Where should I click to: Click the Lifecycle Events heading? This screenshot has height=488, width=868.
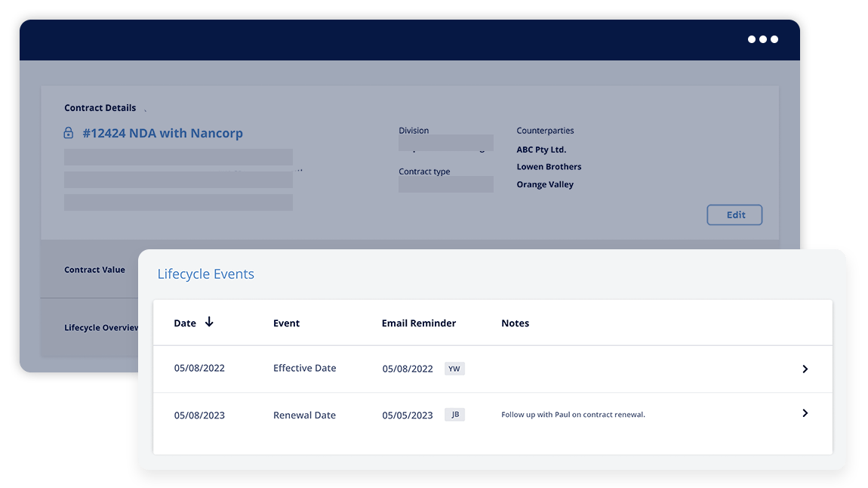206,273
